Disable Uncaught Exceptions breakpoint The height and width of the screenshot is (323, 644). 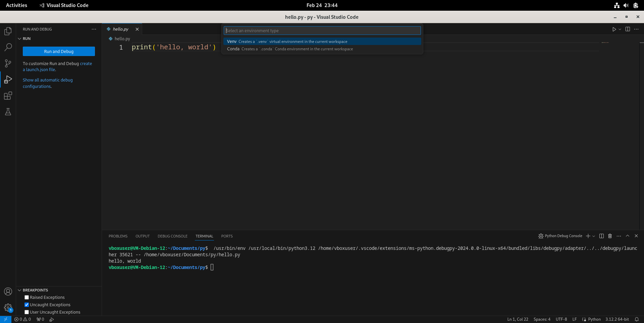26,305
